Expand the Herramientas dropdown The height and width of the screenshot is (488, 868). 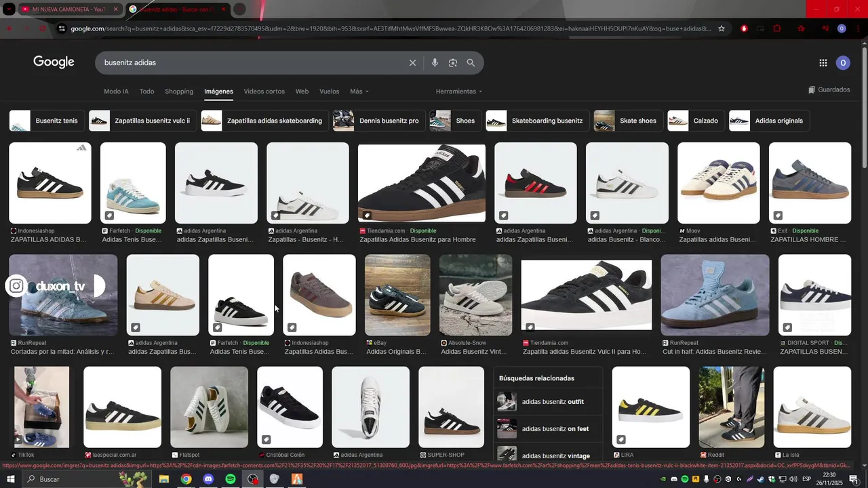pos(459,91)
